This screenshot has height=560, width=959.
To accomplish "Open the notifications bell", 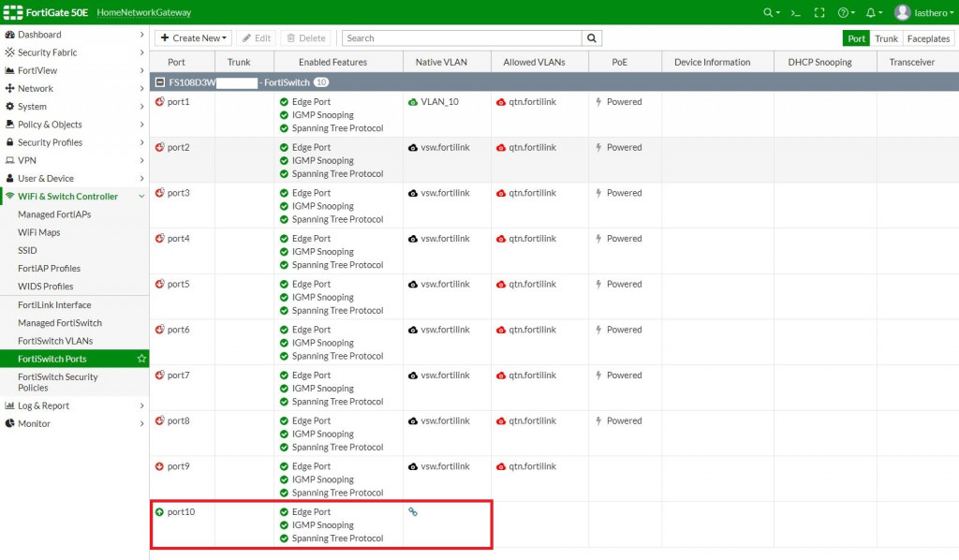I will point(870,12).
